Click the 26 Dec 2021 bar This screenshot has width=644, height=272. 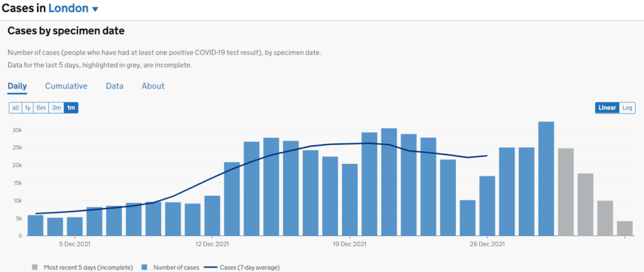(x=487, y=206)
